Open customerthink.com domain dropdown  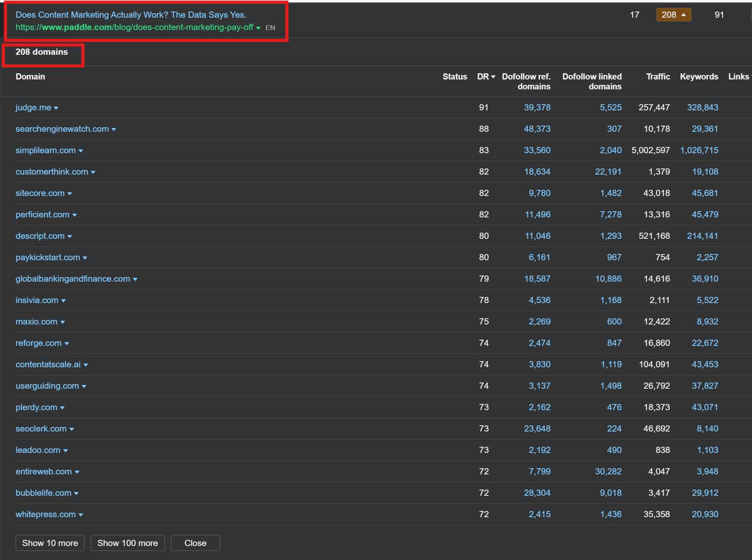tap(93, 172)
